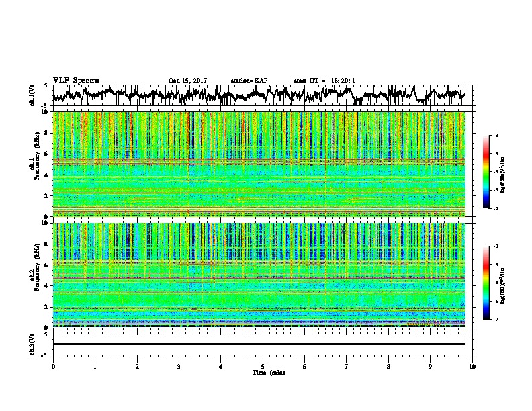The image size is (532, 411).
Task: Click time axis tick label "0"
Action: coord(53,367)
